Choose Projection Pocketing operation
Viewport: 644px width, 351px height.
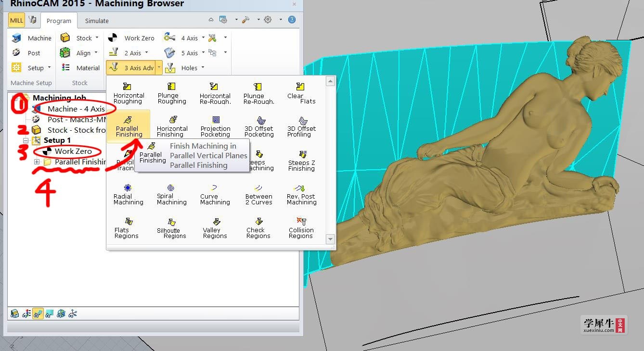click(215, 126)
